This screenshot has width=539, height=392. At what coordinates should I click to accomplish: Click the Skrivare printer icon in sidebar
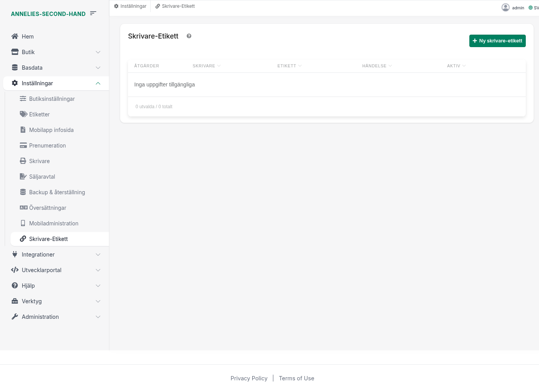[x=23, y=161]
